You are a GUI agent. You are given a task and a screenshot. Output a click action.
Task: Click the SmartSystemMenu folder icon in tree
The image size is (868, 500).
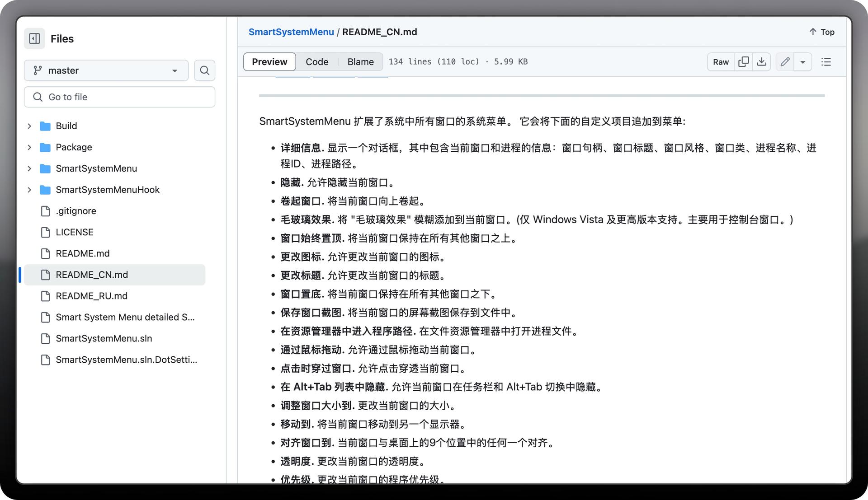pos(45,168)
